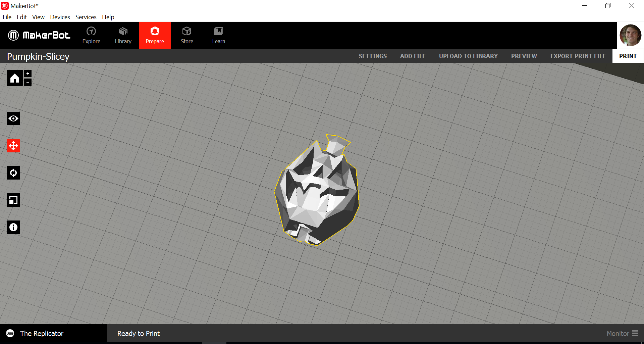The height and width of the screenshot is (344, 644).
Task: Open the Devices menu
Action: click(x=60, y=17)
